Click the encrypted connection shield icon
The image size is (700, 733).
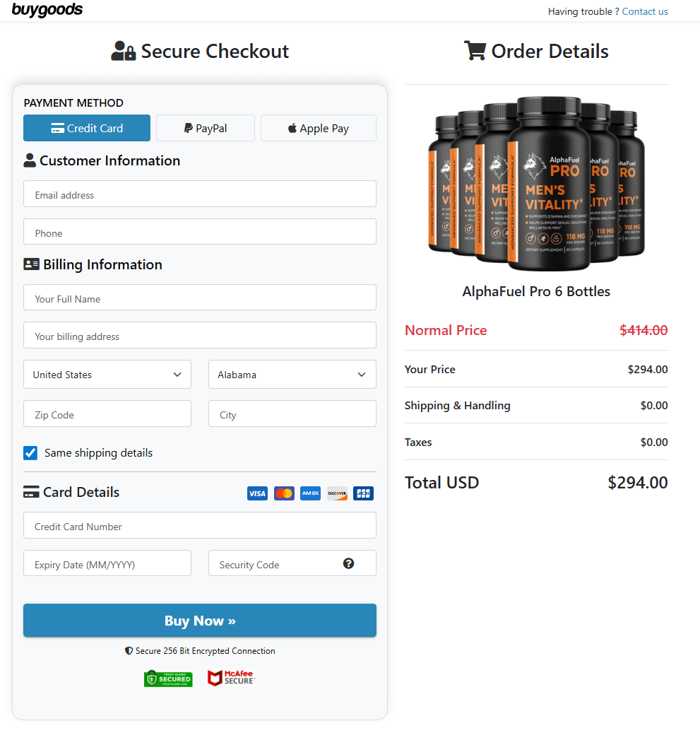click(129, 650)
